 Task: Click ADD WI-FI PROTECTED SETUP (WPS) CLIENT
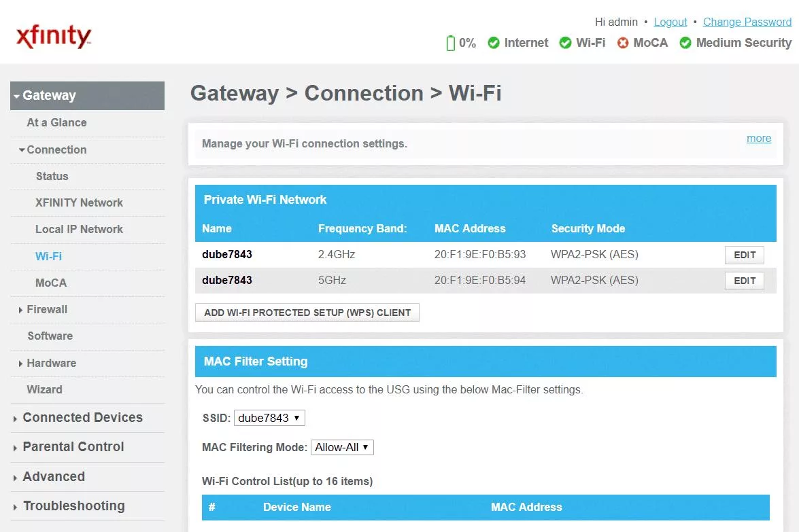point(307,313)
